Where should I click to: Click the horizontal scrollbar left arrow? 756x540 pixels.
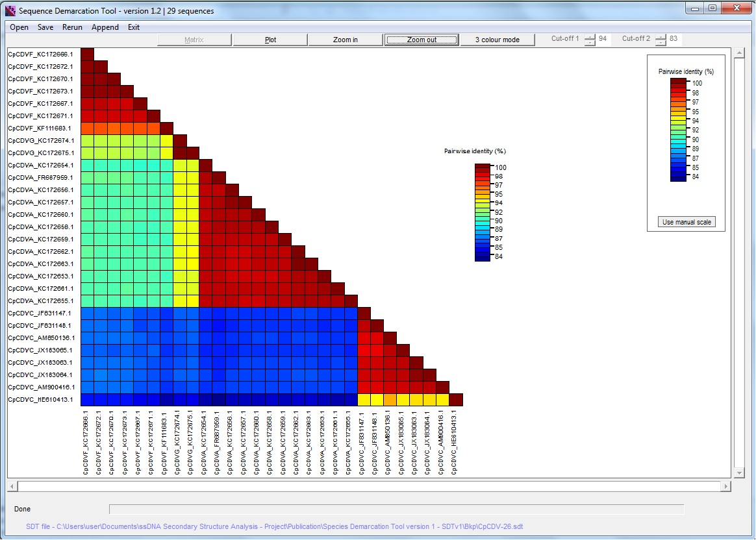point(12,486)
